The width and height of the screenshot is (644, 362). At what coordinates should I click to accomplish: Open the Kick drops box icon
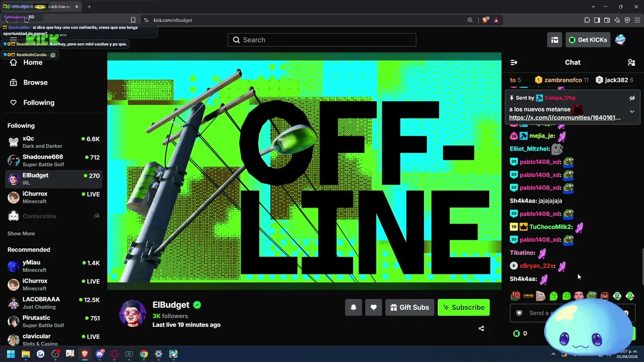point(554,40)
